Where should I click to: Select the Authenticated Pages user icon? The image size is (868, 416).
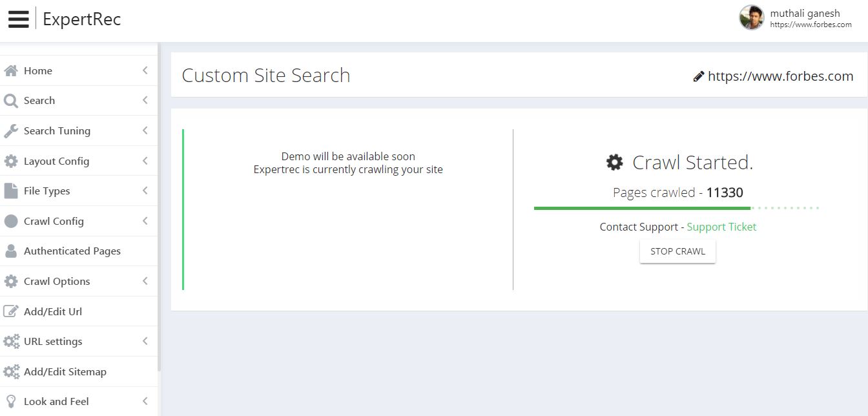10,251
